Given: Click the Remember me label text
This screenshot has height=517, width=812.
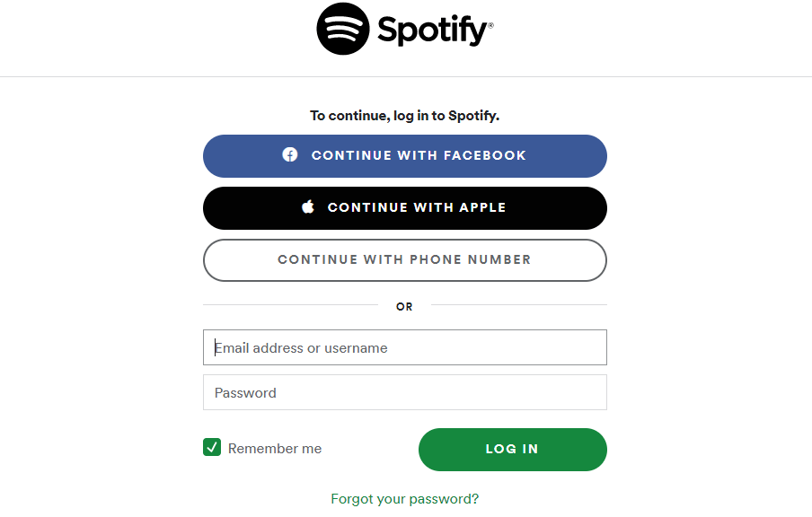Looking at the screenshot, I should click(274, 448).
